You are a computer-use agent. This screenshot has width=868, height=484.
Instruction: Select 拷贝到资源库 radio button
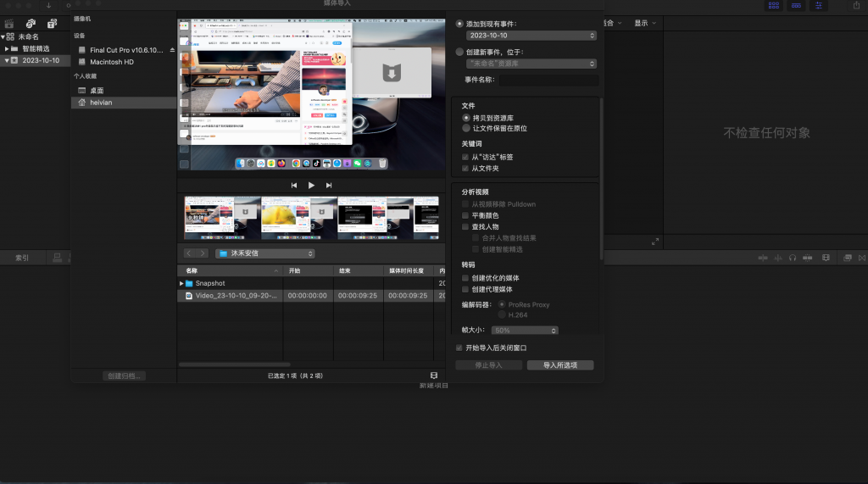[x=466, y=118]
